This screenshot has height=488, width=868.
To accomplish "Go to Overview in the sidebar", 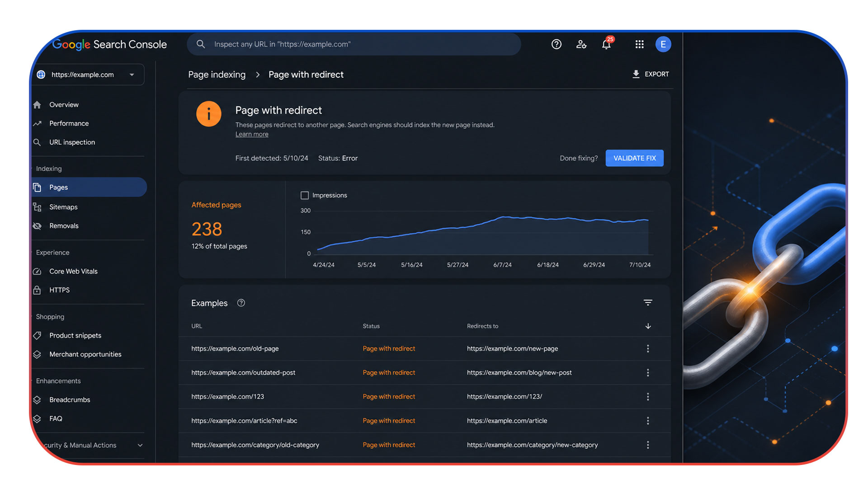I will pos(64,105).
